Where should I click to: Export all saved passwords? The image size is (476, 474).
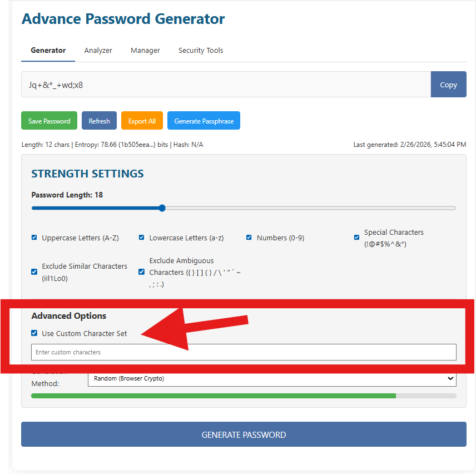coord(141,120)
